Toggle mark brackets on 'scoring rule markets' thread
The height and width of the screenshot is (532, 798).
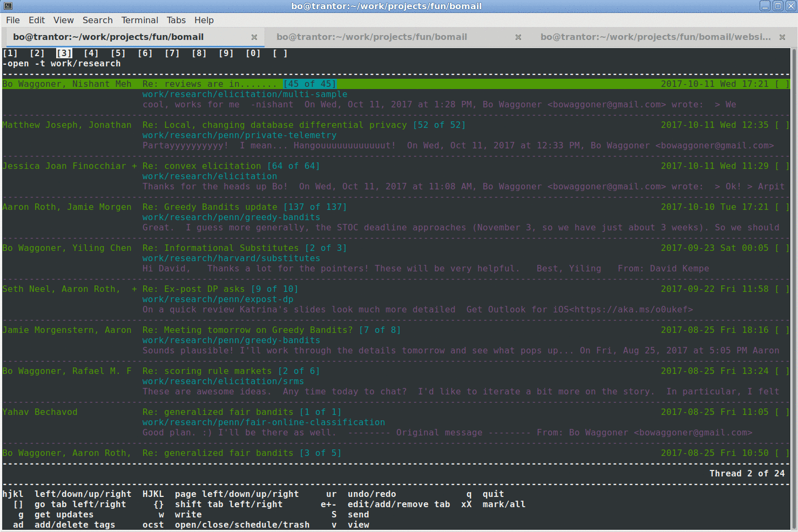[x=782, y=371]
